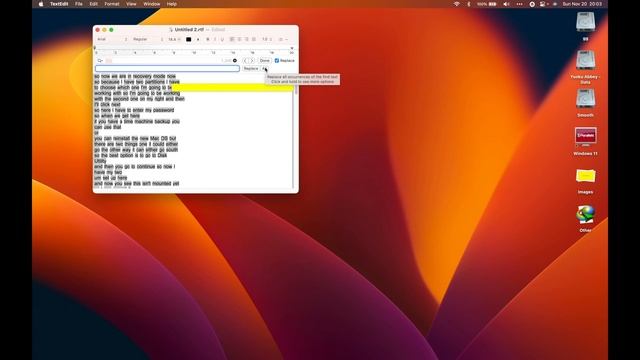Click the date and time in menu bar
The image size is (640, 360).
click(x=582, y=4)
